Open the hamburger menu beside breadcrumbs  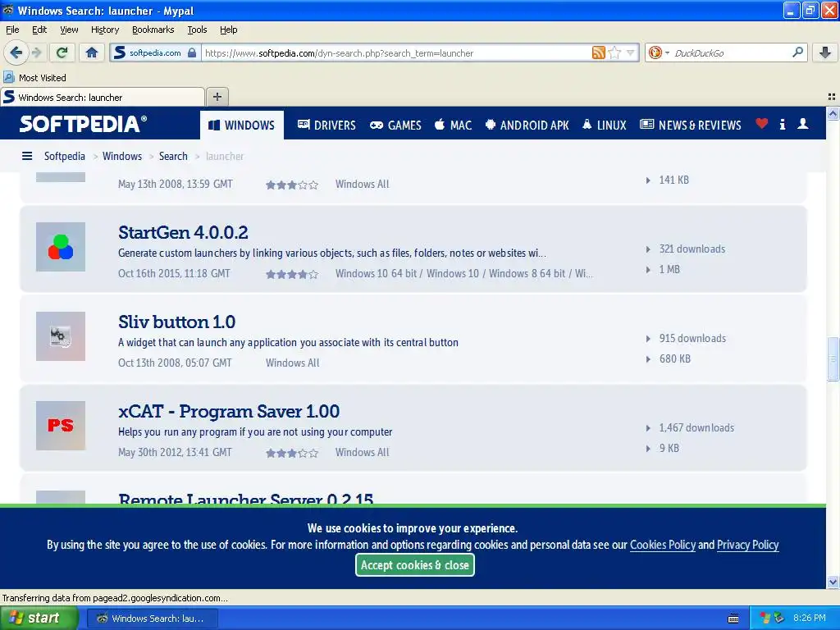27,156
